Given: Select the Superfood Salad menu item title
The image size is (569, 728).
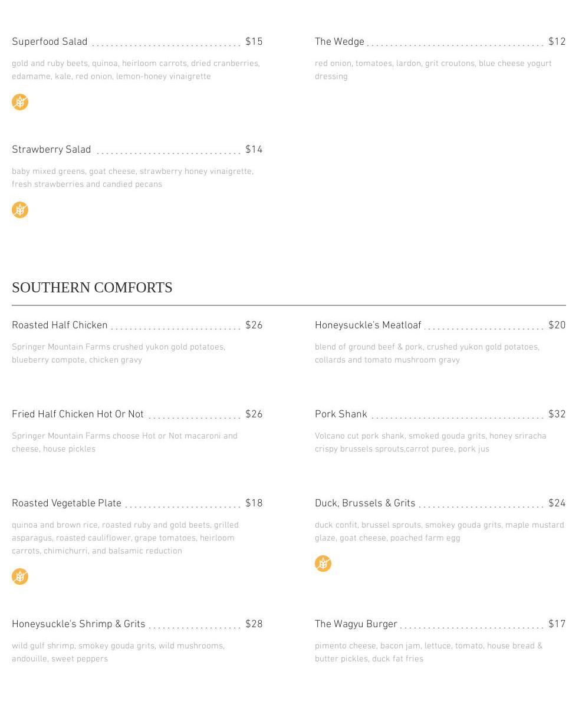Looking at the screenshot, I should point(50,42).
